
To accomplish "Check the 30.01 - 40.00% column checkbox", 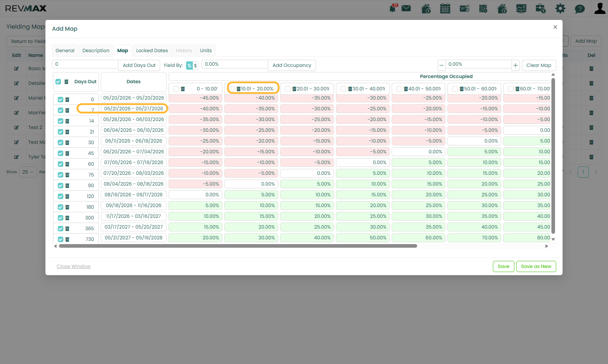I will pos(343,89).
